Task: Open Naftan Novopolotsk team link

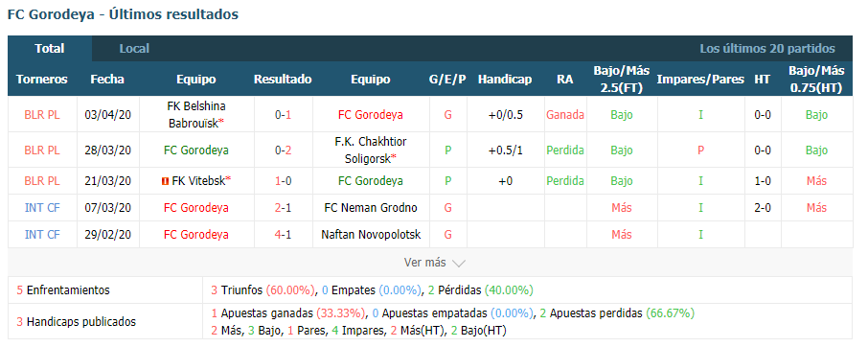Action: pos(371,235)
